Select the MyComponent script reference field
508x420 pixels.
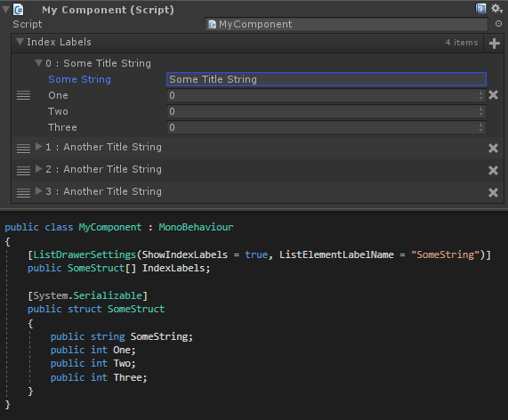point(346,24)
